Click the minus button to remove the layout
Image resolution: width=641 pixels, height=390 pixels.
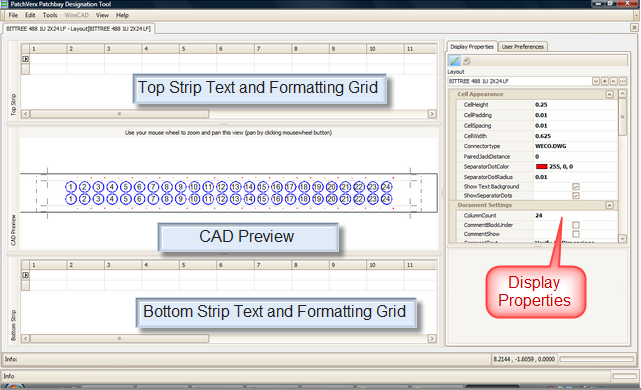(x=614, y=81)
